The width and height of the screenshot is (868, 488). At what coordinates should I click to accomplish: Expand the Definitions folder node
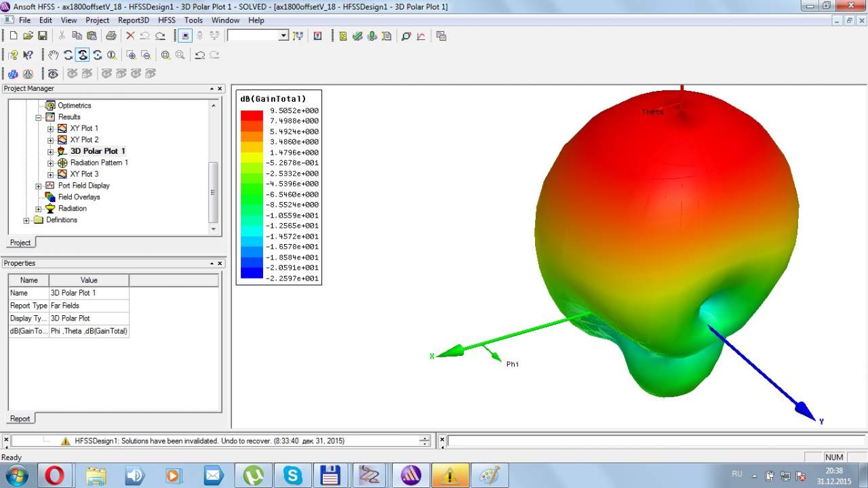point(26,220)
